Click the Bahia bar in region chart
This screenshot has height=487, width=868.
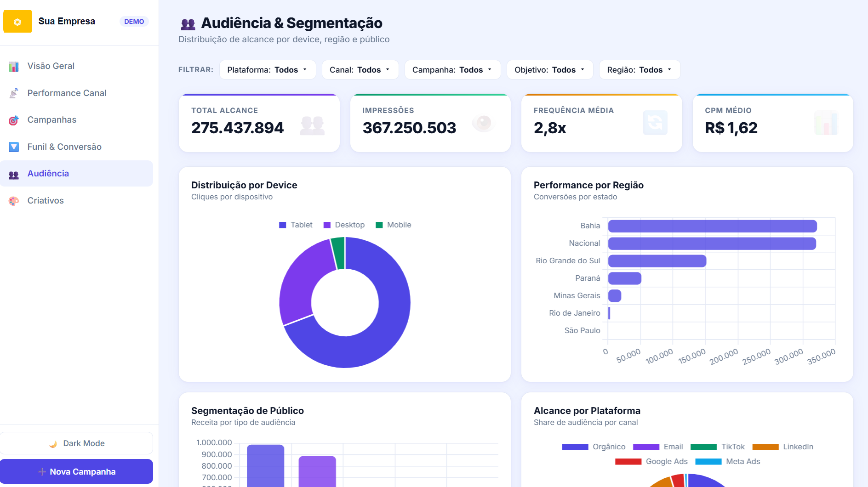[712, 226]
